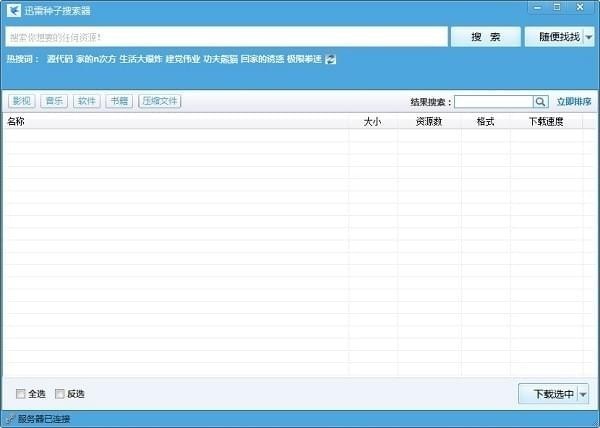600x428 pixels.
Task: Tick the 反选 invert selection checkbox
Action: 59,394
